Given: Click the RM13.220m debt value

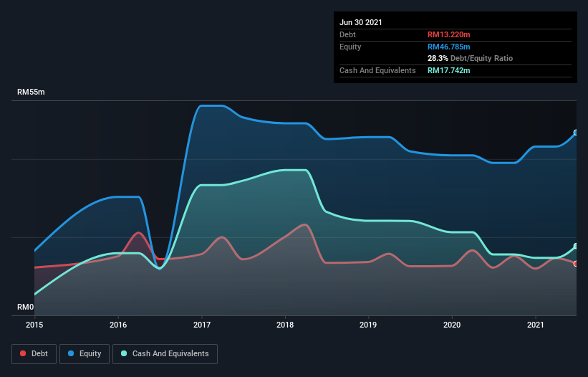Looking at the screenshot, I should (x=449, y=34).
